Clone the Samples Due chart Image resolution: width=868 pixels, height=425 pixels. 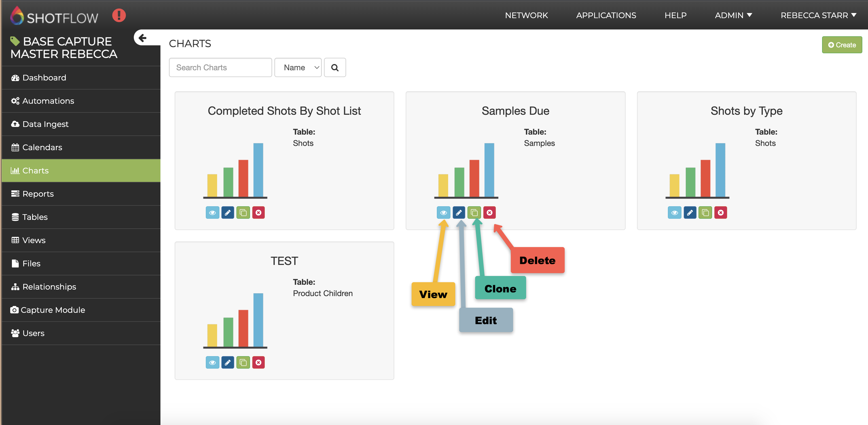474,212
